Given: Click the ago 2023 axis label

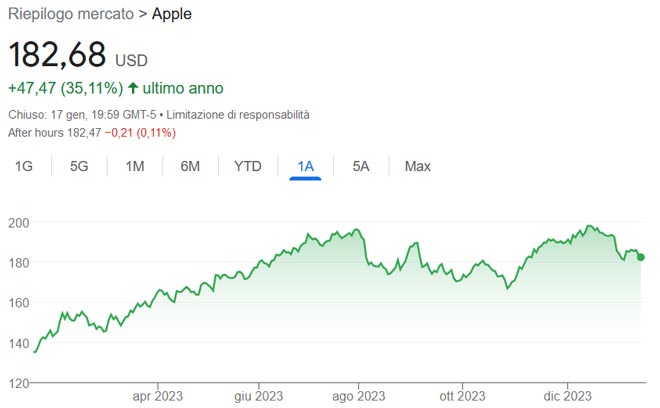Looking at the screenshot, I should tap(358, 394).
